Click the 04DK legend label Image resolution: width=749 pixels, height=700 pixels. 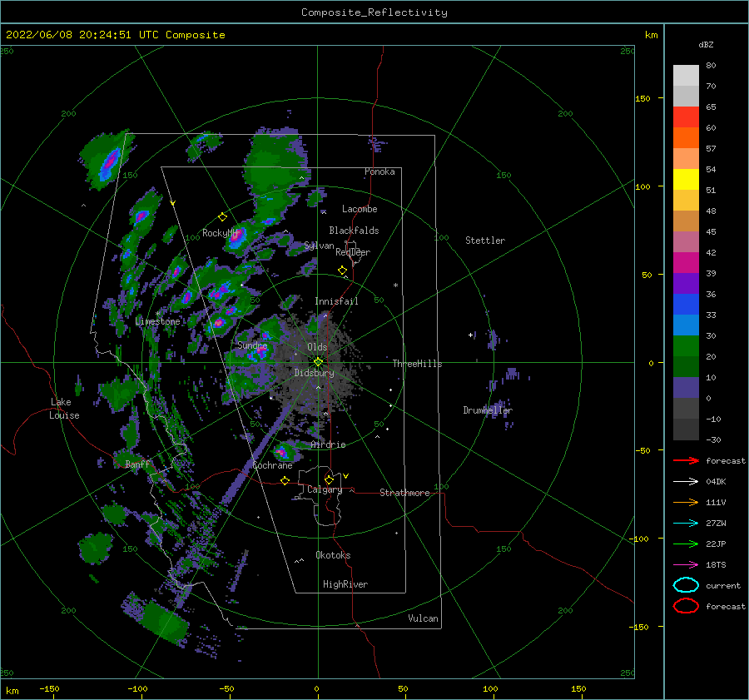[716, 482]
